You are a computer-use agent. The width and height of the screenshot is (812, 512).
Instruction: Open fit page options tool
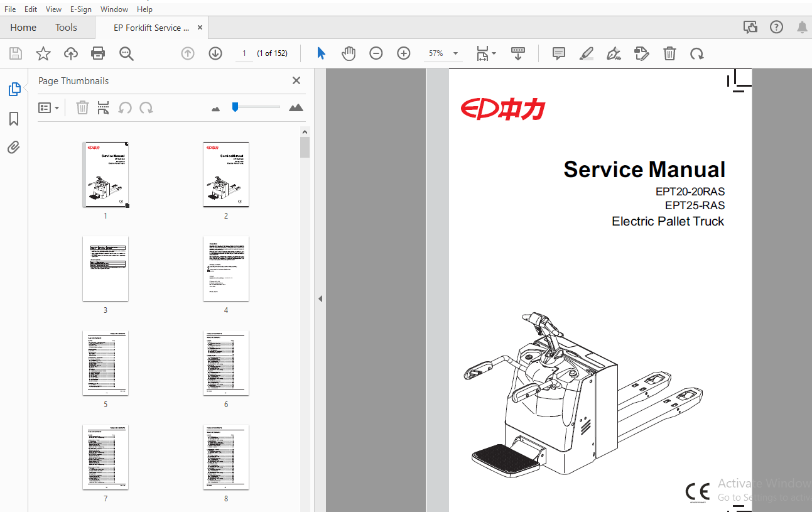(x=486, y=53)
